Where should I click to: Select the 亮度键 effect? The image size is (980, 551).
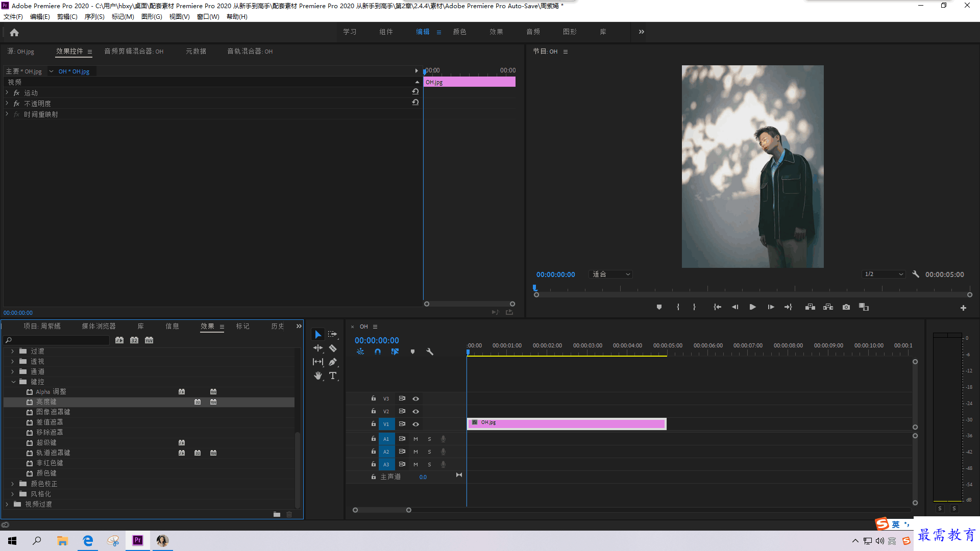pyautogui.click(x=46, y=403)
